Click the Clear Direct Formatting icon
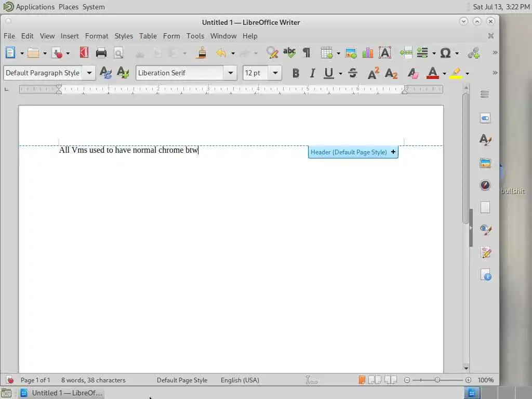The height and width of the screenshot is (399, 532). pyautogui.click(x=413, y=73)
